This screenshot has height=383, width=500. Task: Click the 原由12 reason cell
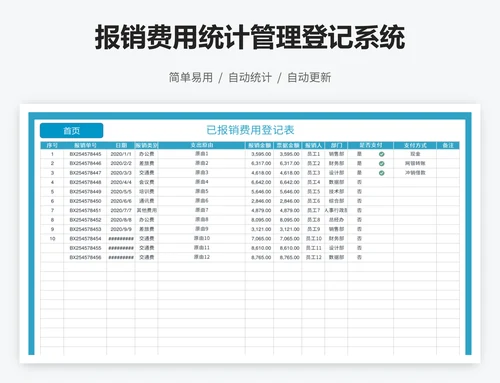(x=202, y=257)
